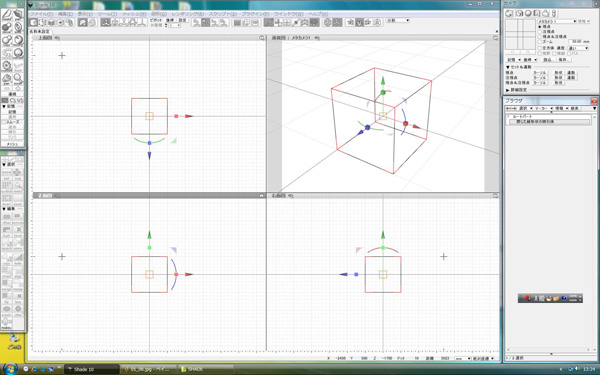The height and width of the screenshot is (375, 600).
Task: Switch to the Shade 10 taskbar button
Action: click(91, 369)
